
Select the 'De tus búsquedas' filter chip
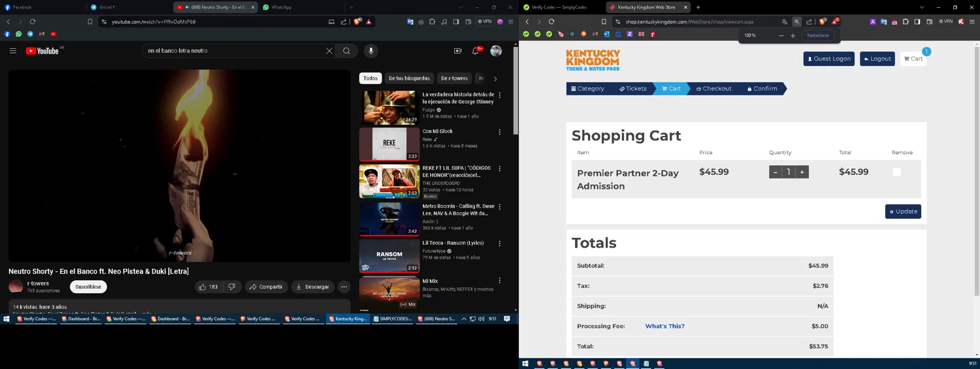[x=409, y=78]
